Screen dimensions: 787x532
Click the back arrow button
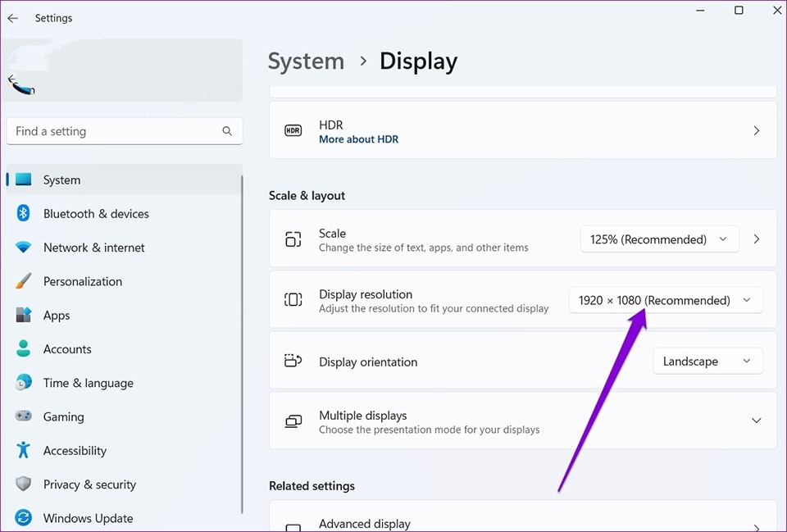click(x=12, y=18)
